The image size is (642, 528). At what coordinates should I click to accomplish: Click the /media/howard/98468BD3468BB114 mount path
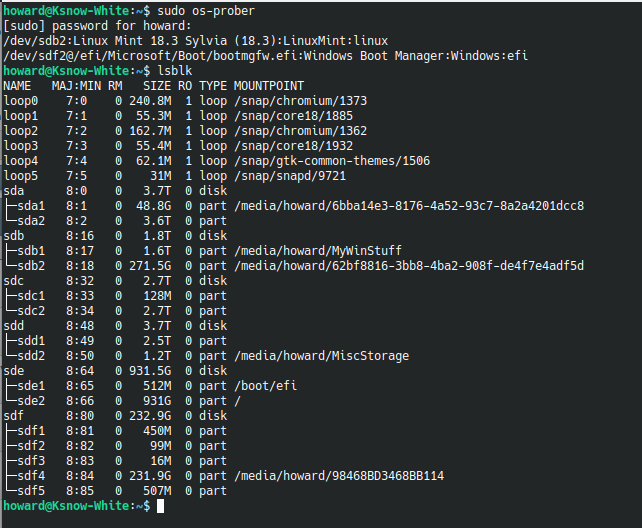tap(338, 476)
